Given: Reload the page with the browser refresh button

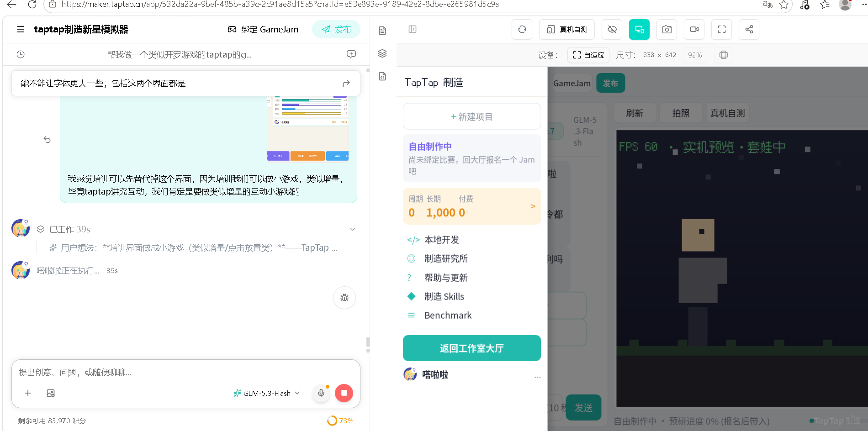Looking at the screenshot, I should point(32,5).
